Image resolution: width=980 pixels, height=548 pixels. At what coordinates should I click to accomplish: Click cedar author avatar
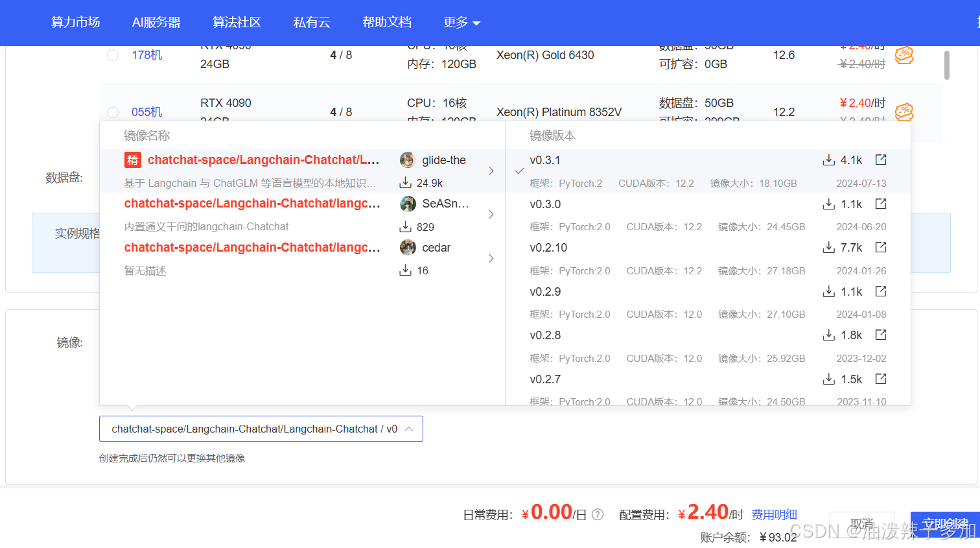(408, 248)
